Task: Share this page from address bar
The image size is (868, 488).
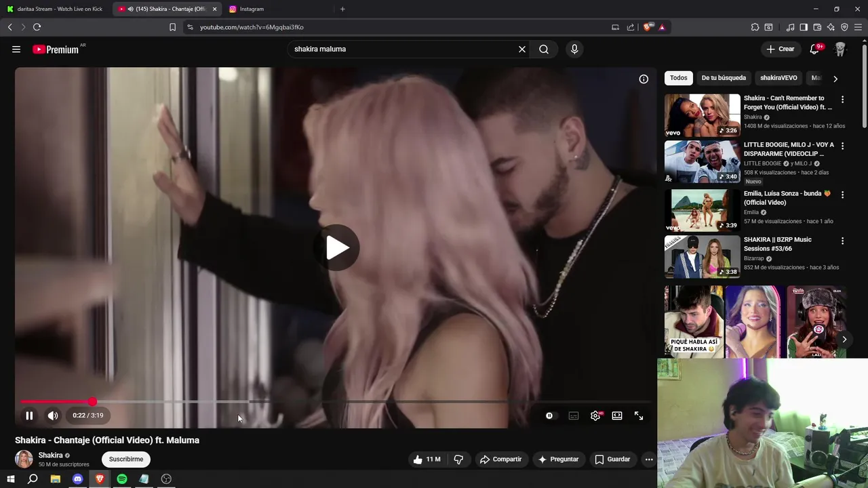Action: [x=631, y=27]
